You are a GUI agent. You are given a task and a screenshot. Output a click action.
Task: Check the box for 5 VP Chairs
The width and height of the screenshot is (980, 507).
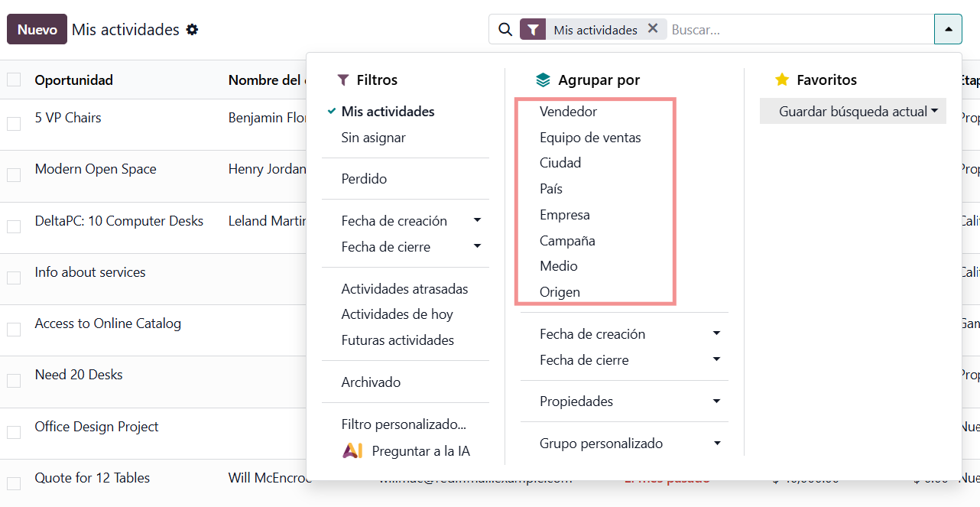pos(14,124)
